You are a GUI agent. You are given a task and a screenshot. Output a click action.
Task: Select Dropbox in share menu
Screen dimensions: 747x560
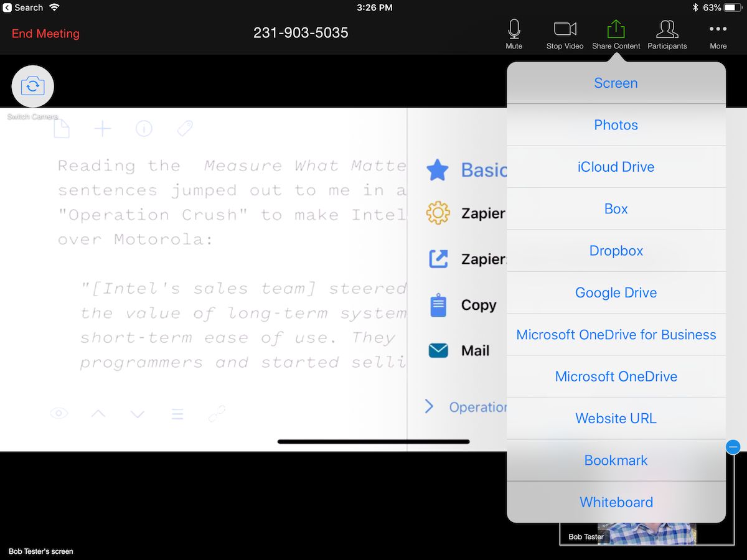point(616,251)
